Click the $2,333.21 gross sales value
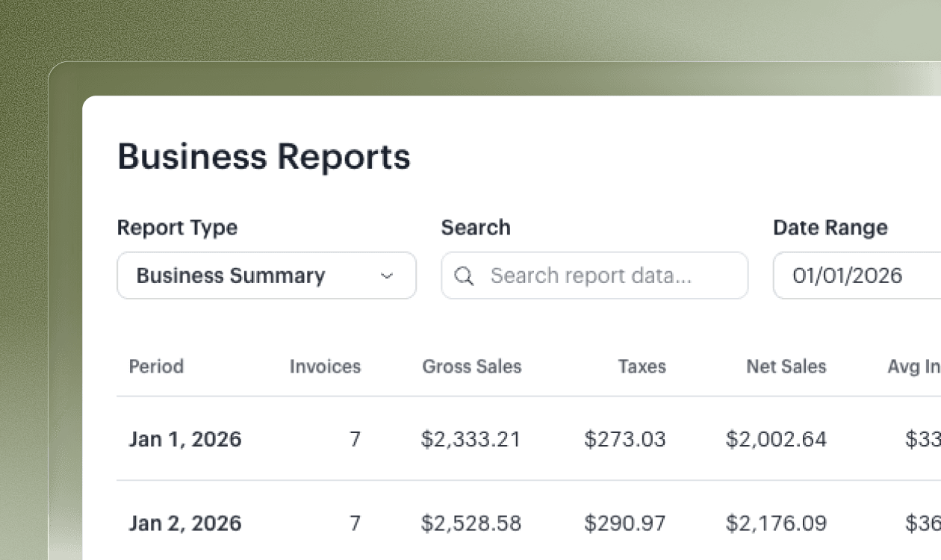Screen dimensions: 941x560 [470, 439]
